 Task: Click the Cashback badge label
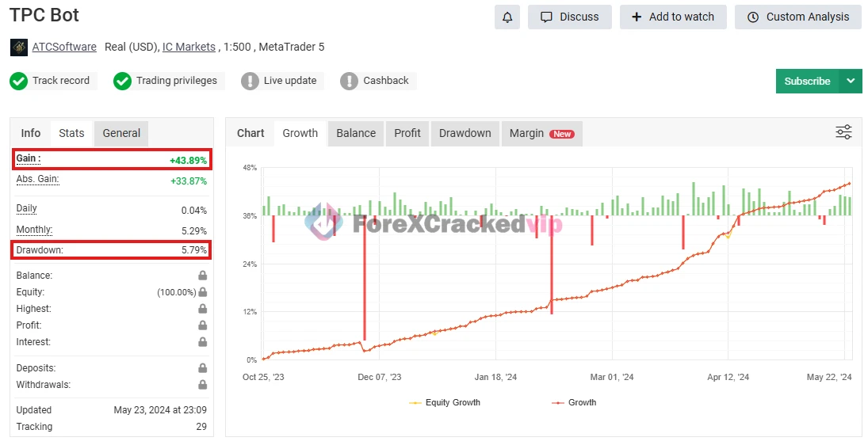tap(386, 81)
